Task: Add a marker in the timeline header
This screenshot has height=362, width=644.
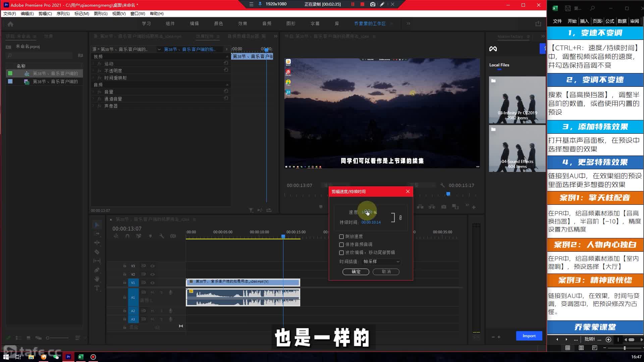Action: click(x=150, y=236)
